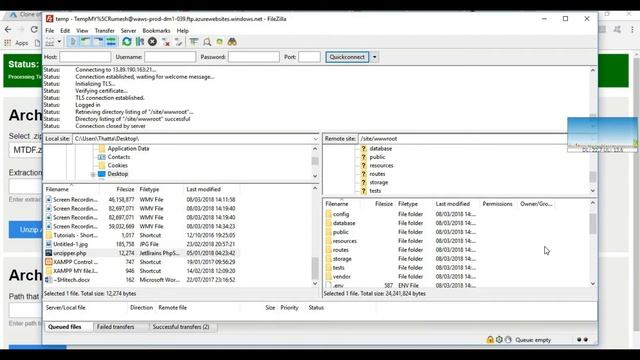640x360 pixels.
Task: Search files with binoculars icon
Action: tap(232, 42)
